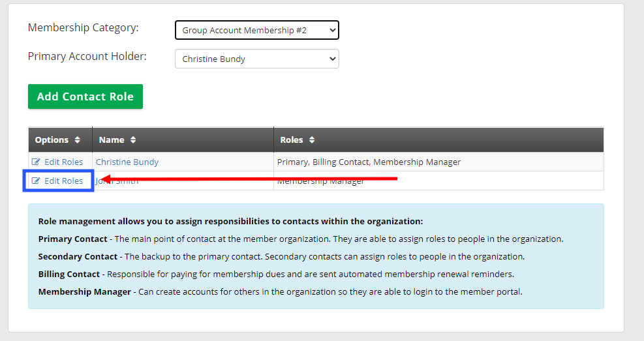Open the Christine Bundy contact link
The image size is (644, 341).
click(127, 162)
